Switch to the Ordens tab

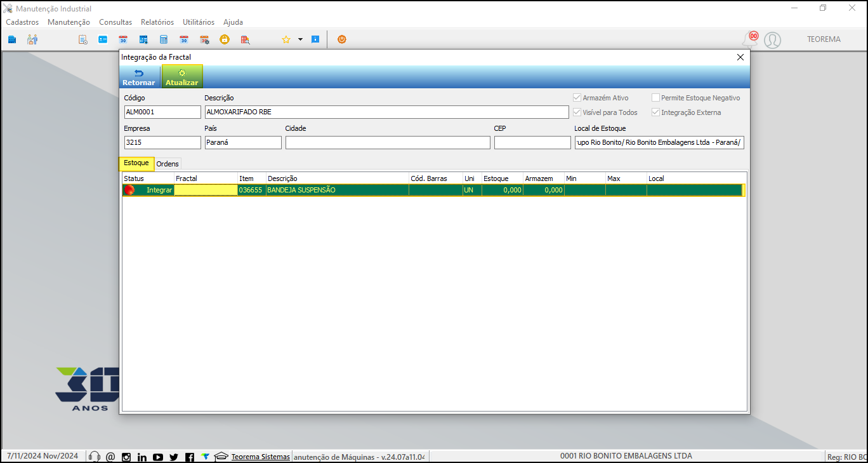(168, 164)
